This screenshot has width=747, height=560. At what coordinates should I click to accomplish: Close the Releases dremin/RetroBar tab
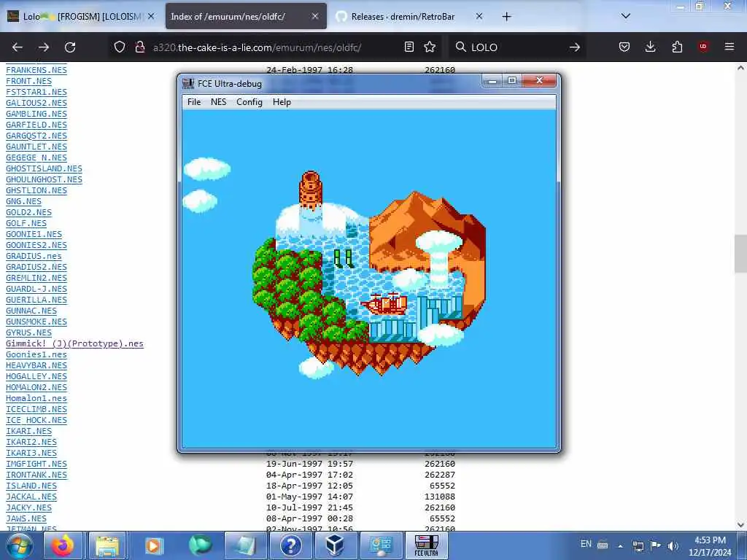coord(479,16)
